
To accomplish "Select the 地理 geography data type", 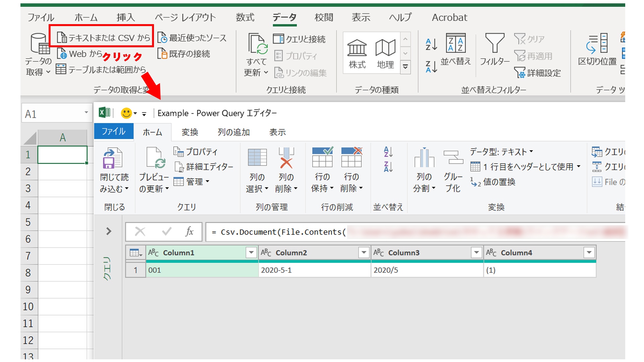I will coord(385,53).
